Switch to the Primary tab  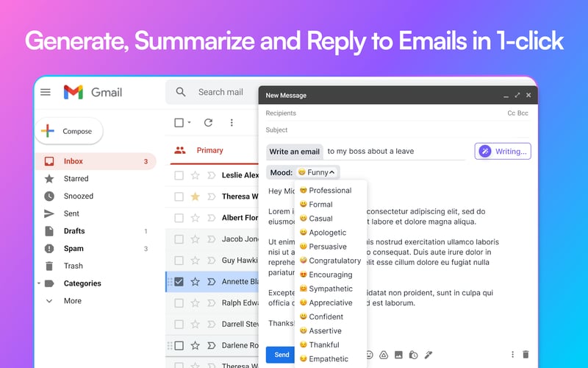(x=210, y=150)
